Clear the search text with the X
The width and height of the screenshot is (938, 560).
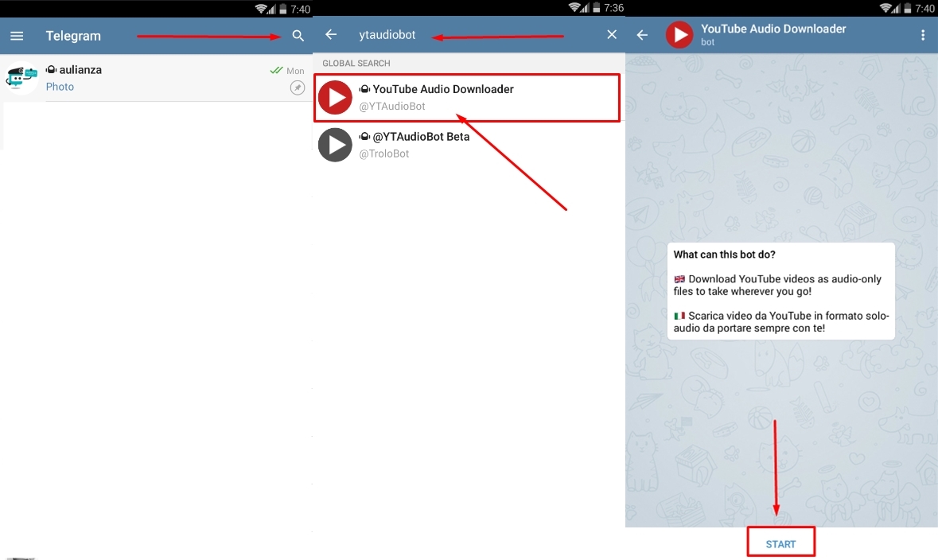point(611,35)
